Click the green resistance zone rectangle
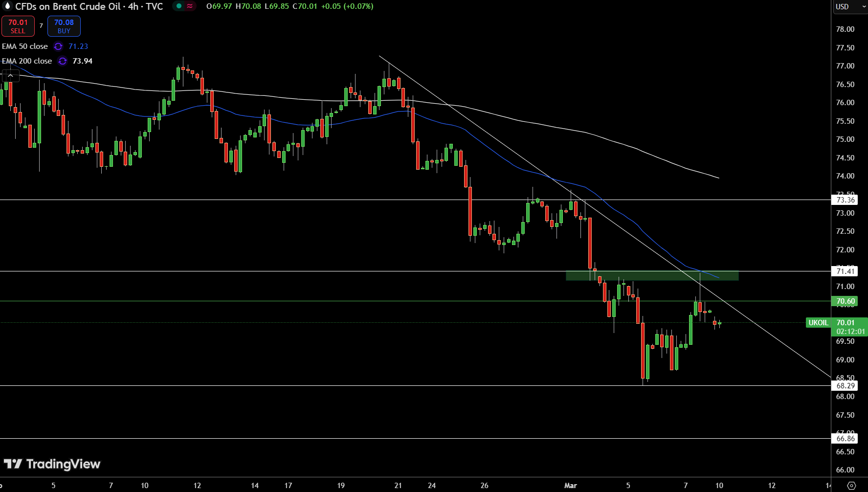This screenshot has height=492, width=868. point(652,275)
